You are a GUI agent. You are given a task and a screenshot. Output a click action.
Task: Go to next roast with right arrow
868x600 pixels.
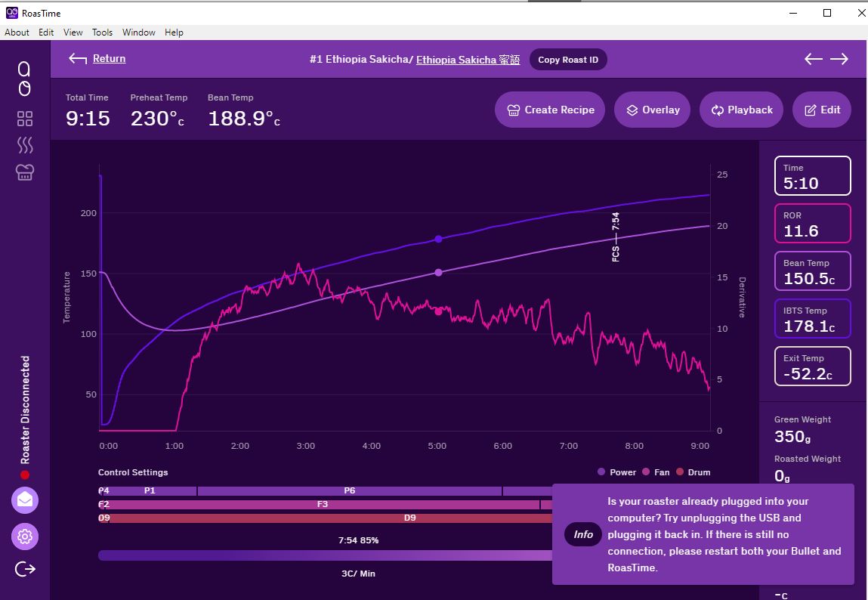(839, 59)
